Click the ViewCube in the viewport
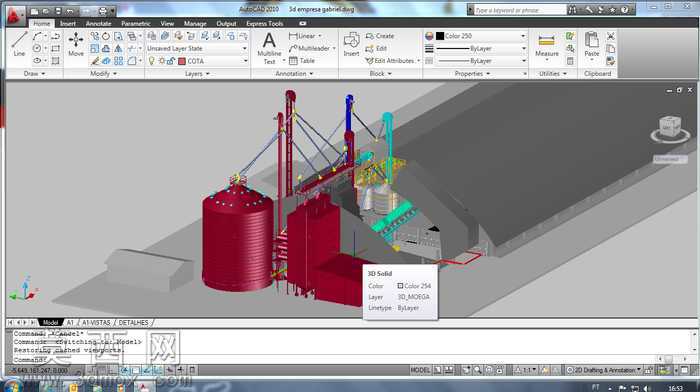 pos(670,127)
